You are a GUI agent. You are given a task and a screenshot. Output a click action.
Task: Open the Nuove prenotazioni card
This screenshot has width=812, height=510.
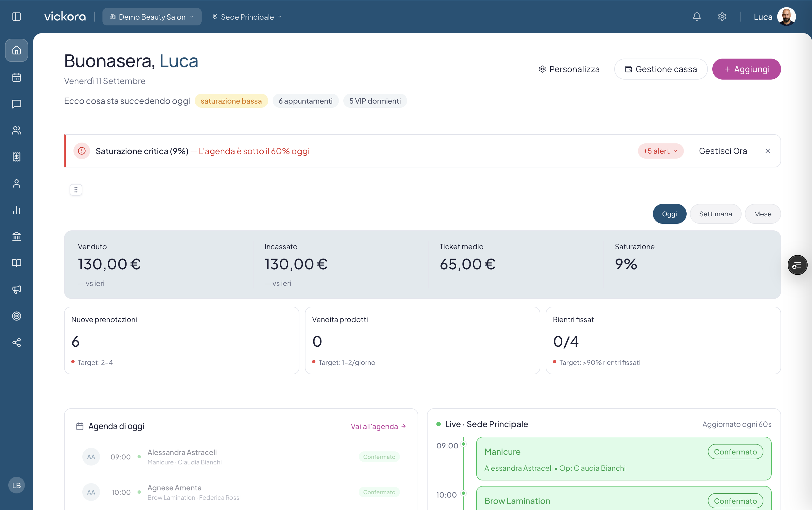click(181, 340)
